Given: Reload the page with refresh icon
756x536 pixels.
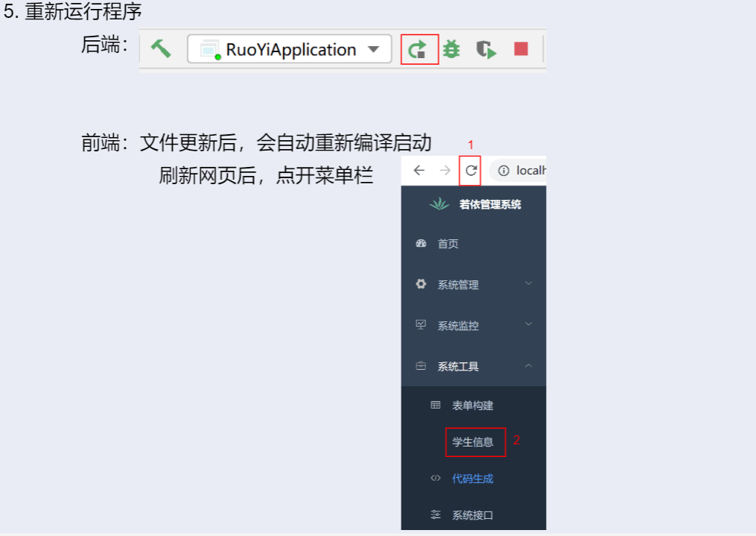Looking at the screenshot, I should (471, 170).
